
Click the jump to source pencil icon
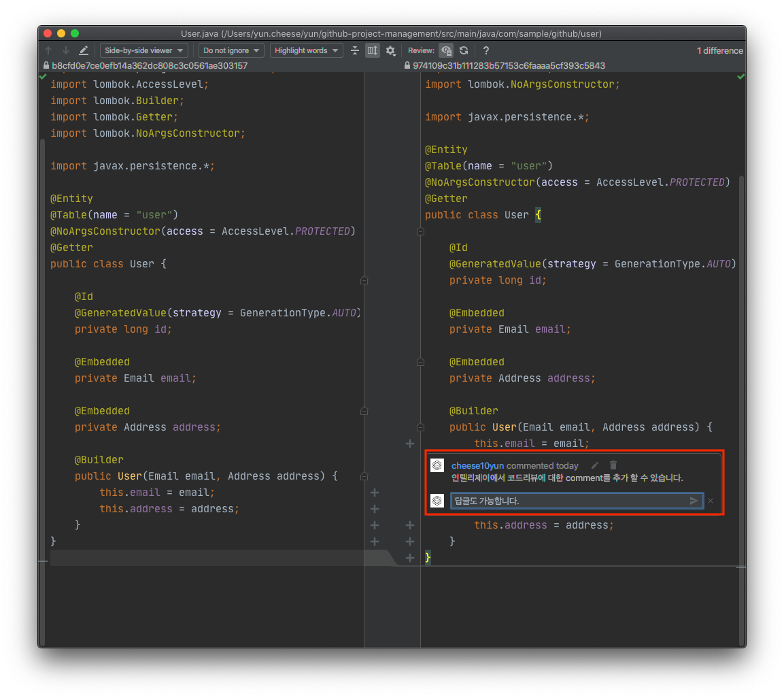pyautogui.click(x=84, y=50)
